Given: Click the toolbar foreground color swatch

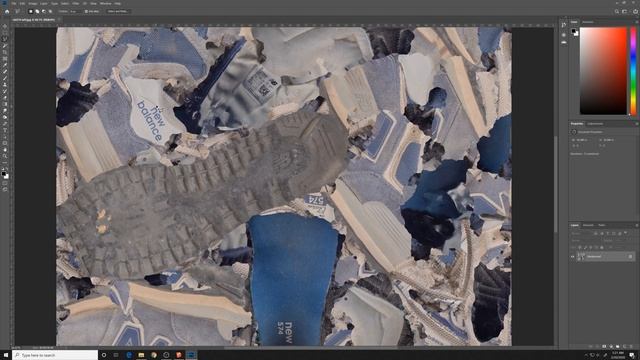Looking at the screenshot, I should click(x=4, y=173).
